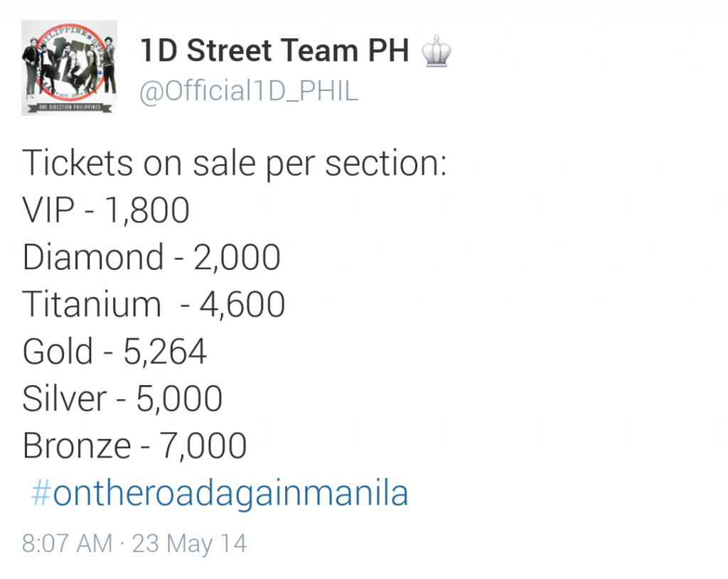Click the word VIP in the tweet
728x579 pixels.
[x=48, y=210]
